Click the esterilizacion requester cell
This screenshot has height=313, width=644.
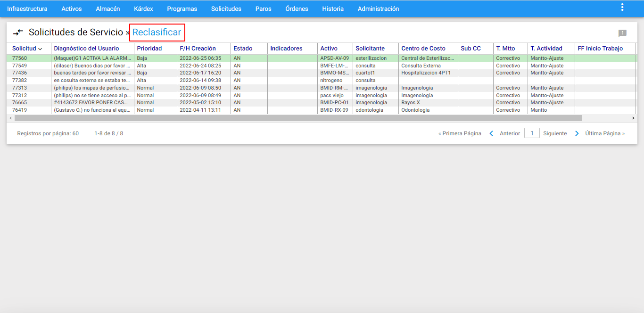pyautogui.click(x=376, y=58)
